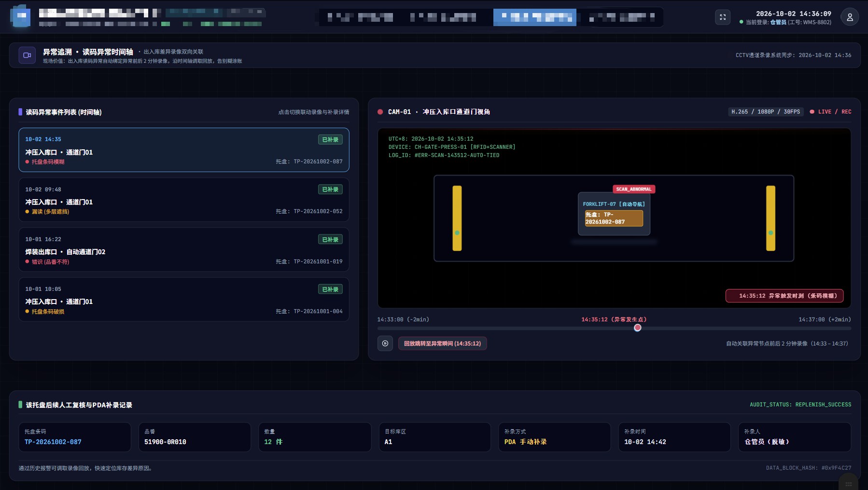Choose the 10-01 16:22 焊装出库口 event
This screenshot has width=868, height=490.
coord(184,250)
